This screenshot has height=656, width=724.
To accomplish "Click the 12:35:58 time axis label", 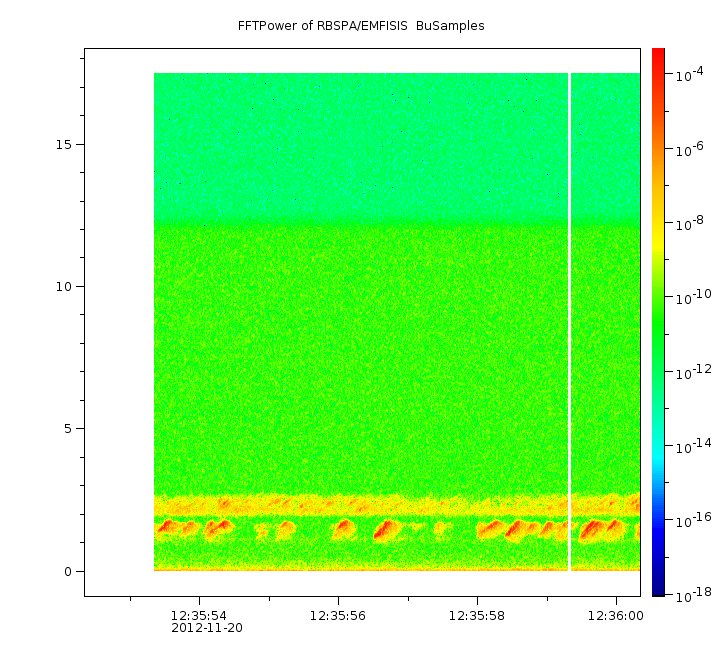I will pyautogui.click(x=476, y=614).
